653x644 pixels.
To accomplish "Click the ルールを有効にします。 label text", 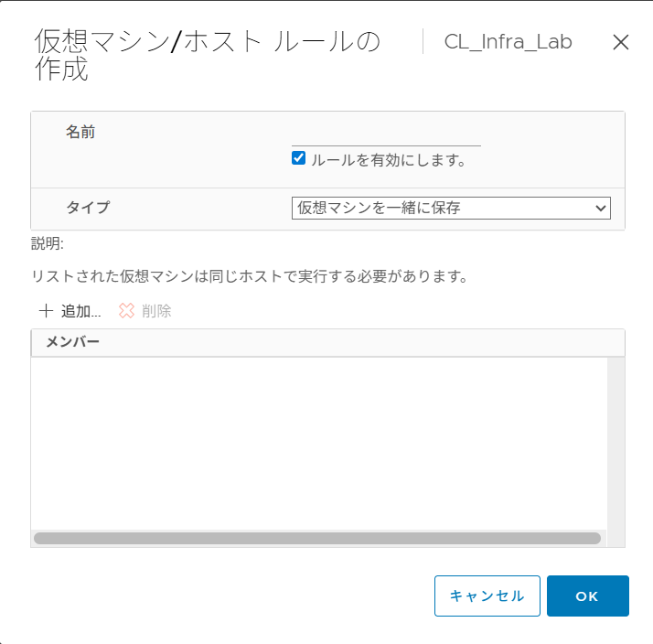I will pos(389,159).
